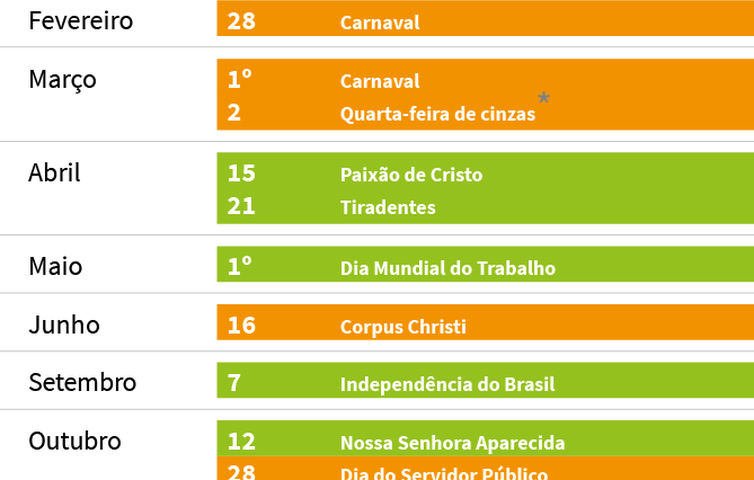
Task: Click the Independência do Brasil entry
Action: point(447,384)
